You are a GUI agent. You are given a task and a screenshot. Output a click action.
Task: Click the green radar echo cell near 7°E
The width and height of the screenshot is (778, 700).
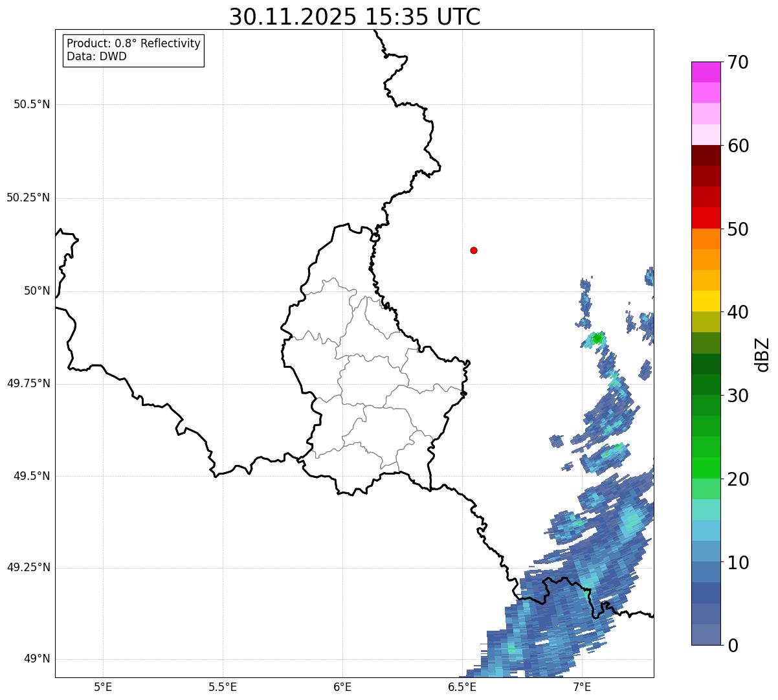pos(597,338)
